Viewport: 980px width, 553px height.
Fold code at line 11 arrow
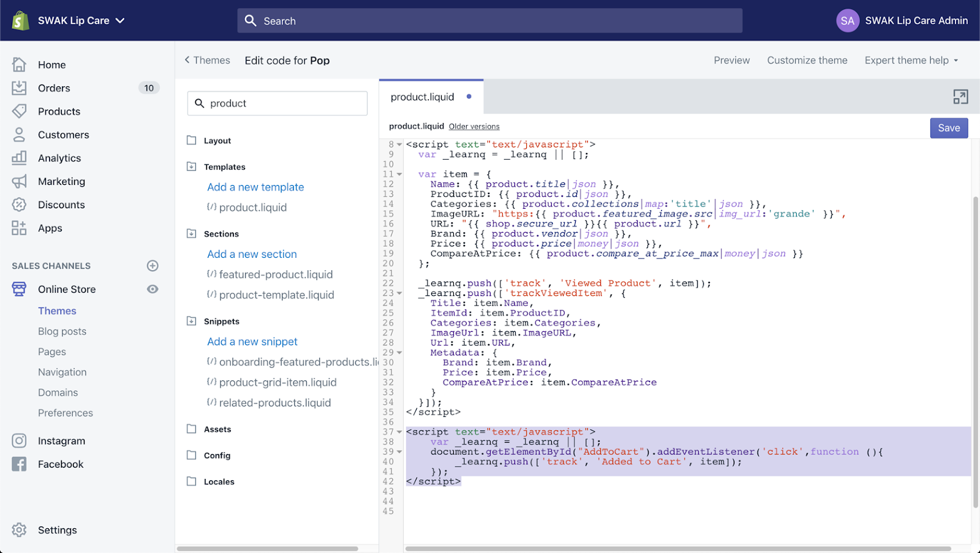click(x=399, y=175)
